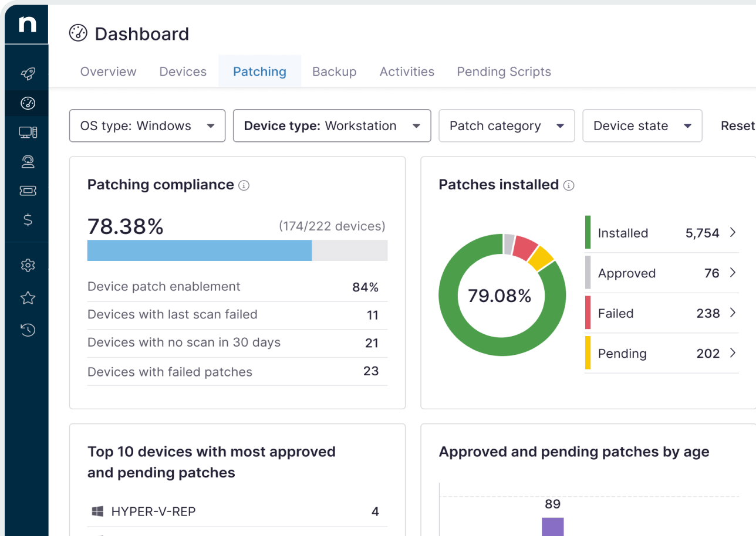Viewport: 756px width, 536px height.
Task: Click the yellow Pending color swatch
Action: pos(588,353)
